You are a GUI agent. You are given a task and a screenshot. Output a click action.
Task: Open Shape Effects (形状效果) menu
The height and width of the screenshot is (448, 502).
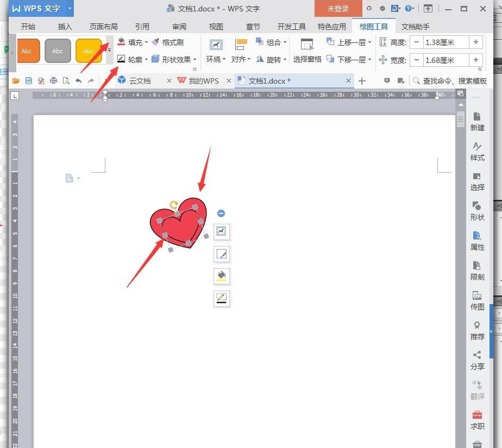click(x=174, y=59)
